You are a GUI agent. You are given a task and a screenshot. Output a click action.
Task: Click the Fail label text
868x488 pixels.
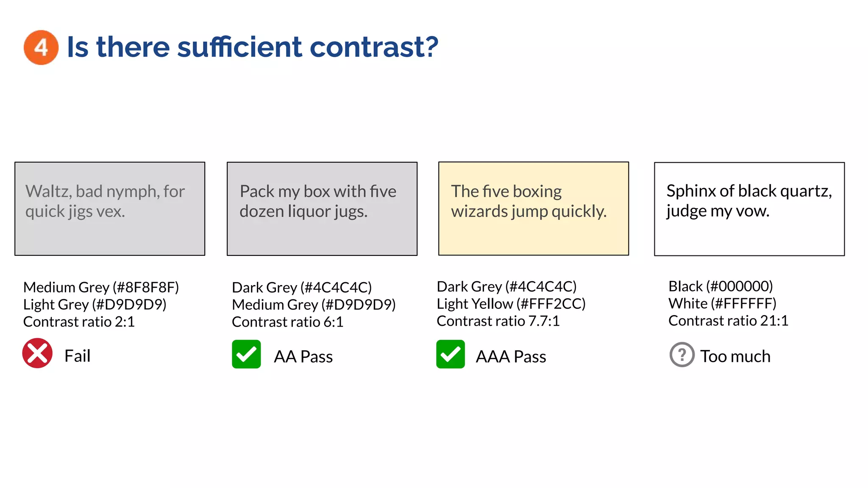77,356
